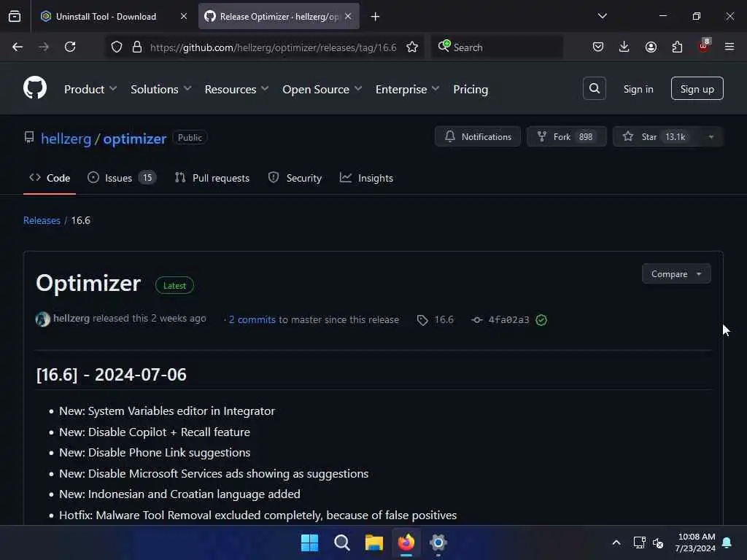This screenshot has height=560, width=747.
Task: Expand Solutions menu
Action: point(161,90)
